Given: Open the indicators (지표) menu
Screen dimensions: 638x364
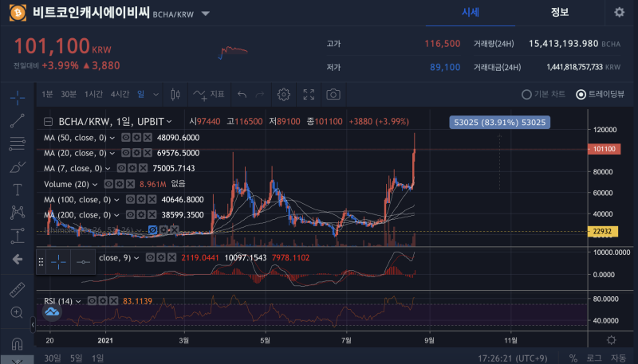Looking at the screenshot, I should click(209, 94).
